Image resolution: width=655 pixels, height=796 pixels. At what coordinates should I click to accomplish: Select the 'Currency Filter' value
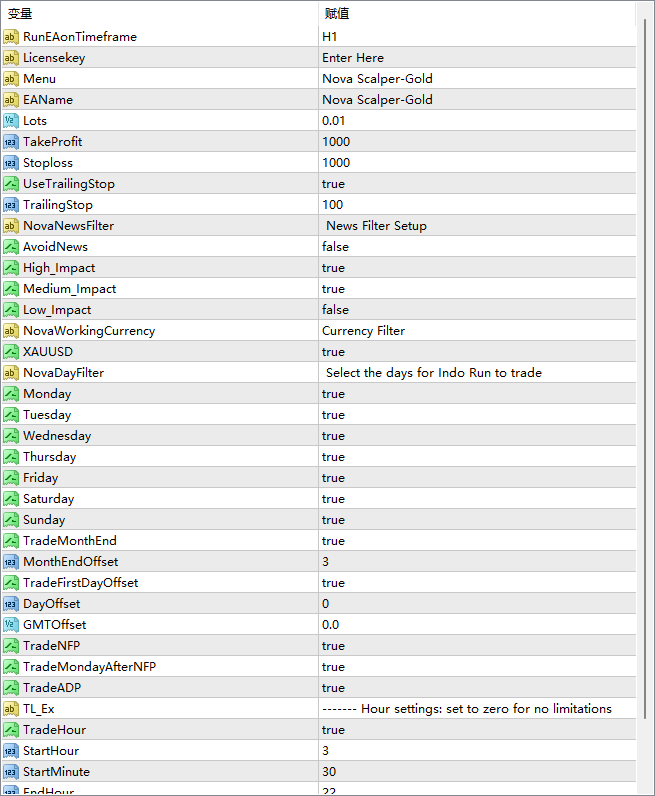click(364, 331)
